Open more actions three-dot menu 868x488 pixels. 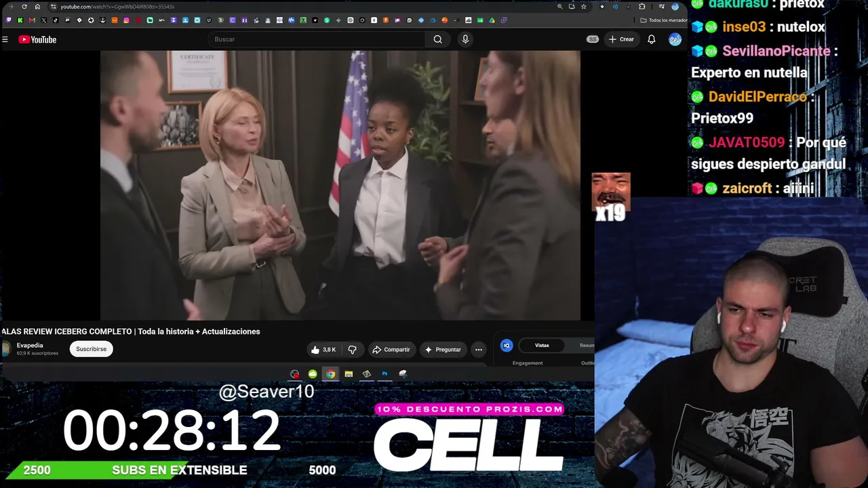click(x=479, y=350)
